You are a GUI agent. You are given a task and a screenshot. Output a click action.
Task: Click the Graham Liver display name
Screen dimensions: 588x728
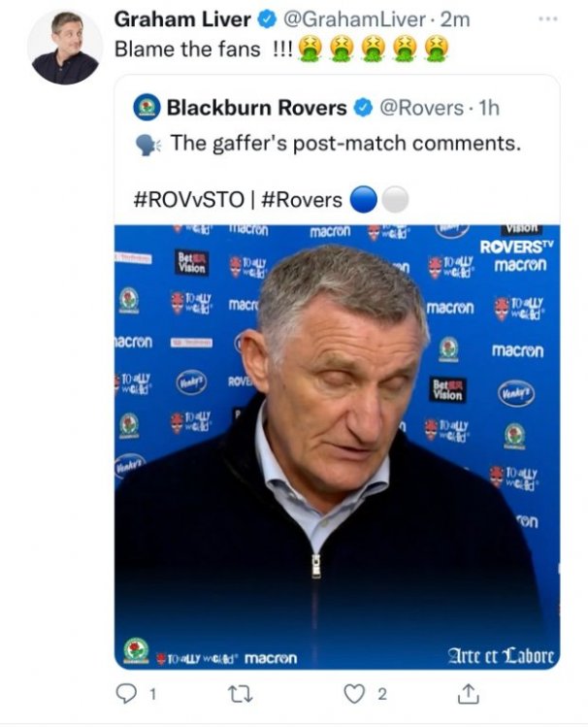click(x=174, y=19)
